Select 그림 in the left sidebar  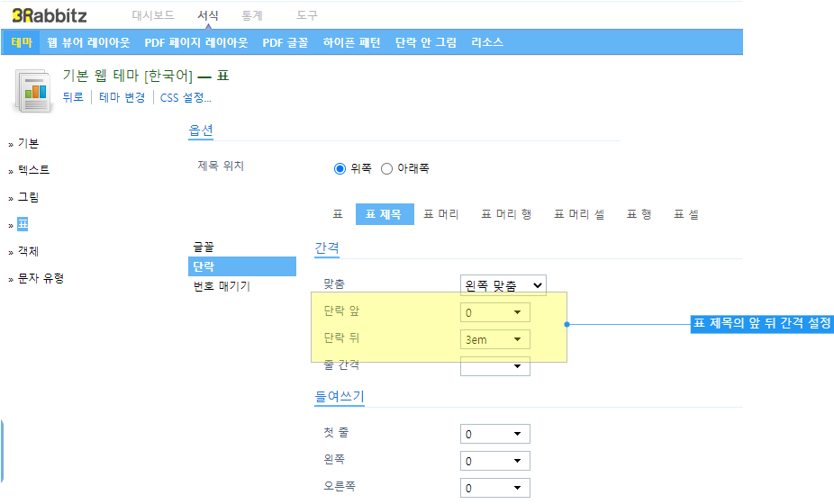point(28,197)
